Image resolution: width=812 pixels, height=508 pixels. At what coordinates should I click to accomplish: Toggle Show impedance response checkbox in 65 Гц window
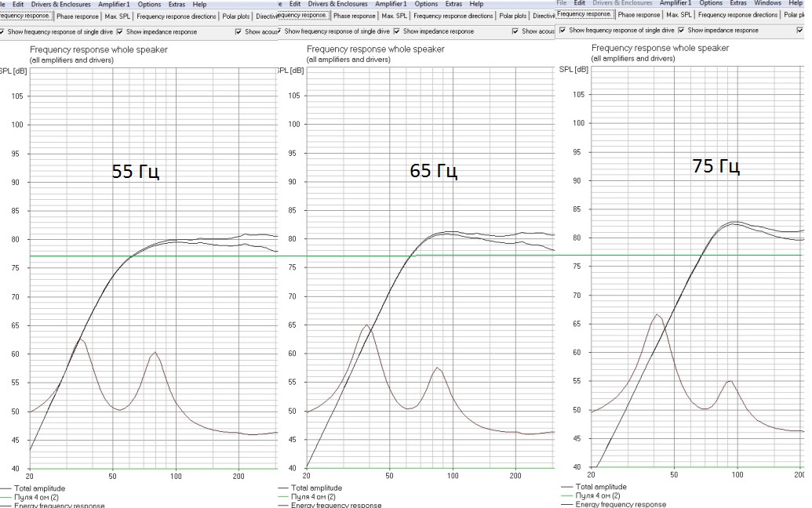point(397,31)
